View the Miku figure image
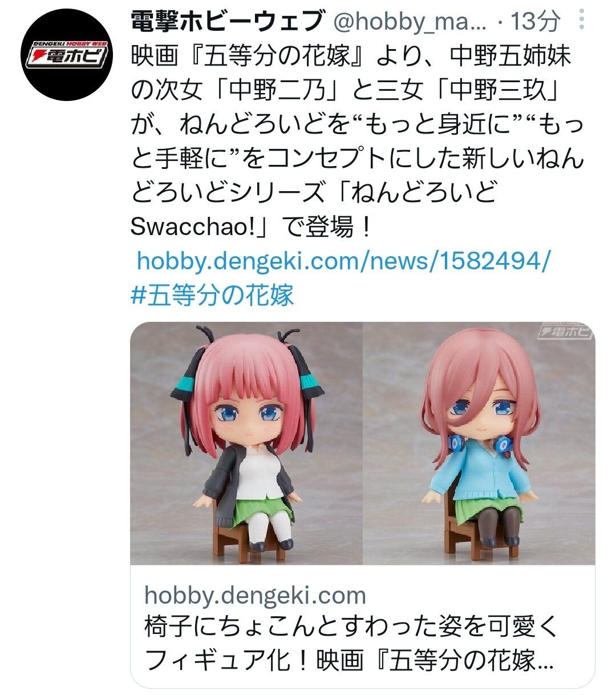Image resolution: width=616 pixels, height=699 pixels. pos(480,443)
